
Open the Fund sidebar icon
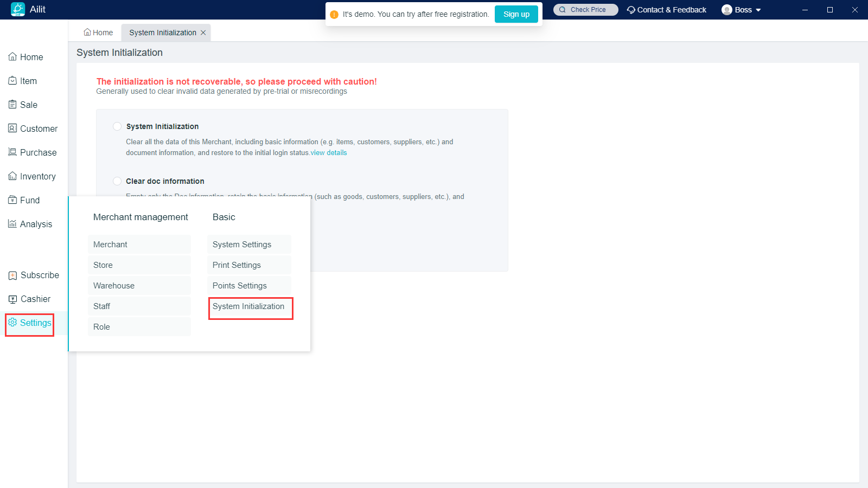coord(12,200)
